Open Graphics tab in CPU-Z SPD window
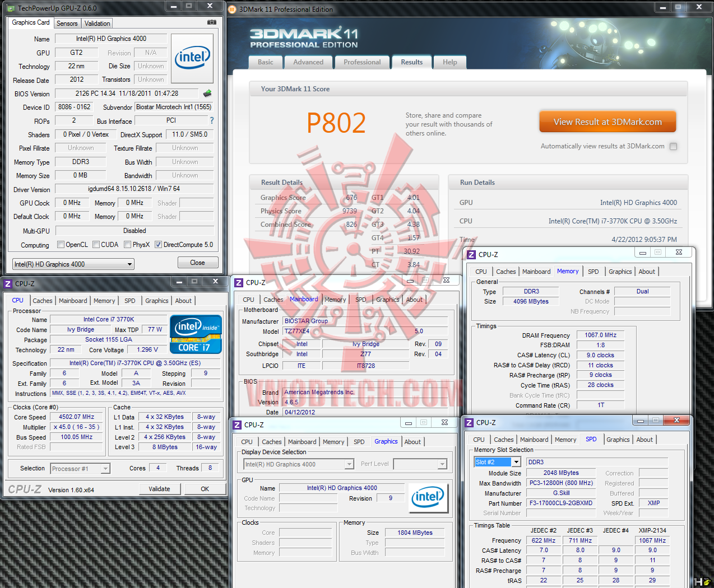This screenshot has width=714, height=588. click(618, 440)
